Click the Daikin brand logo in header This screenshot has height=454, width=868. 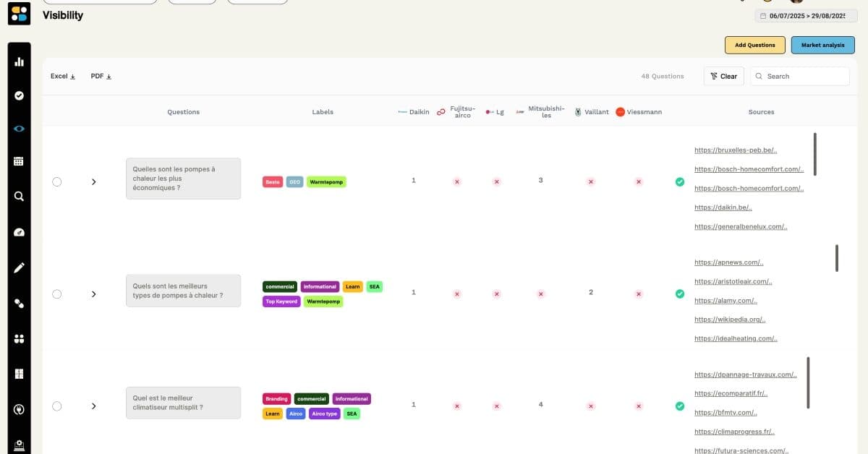tap(403, 112)
